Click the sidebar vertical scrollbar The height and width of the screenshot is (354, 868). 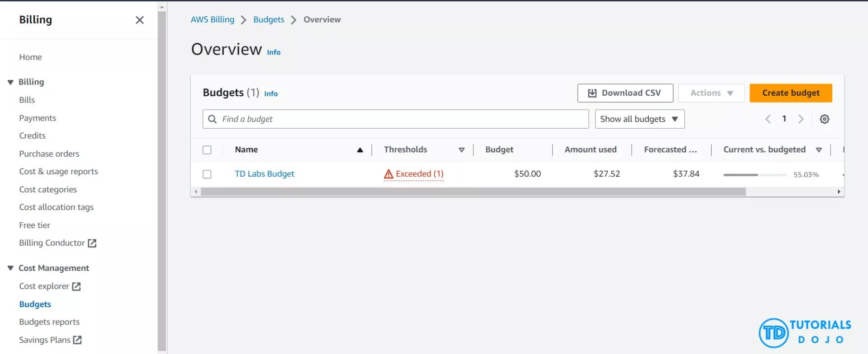162,181
